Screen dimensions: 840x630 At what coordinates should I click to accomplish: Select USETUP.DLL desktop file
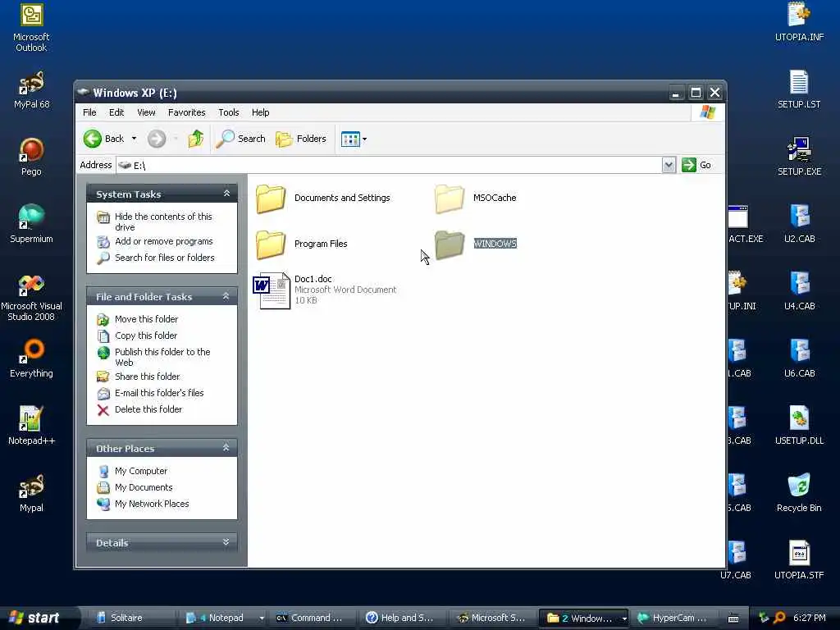point(799,426)
